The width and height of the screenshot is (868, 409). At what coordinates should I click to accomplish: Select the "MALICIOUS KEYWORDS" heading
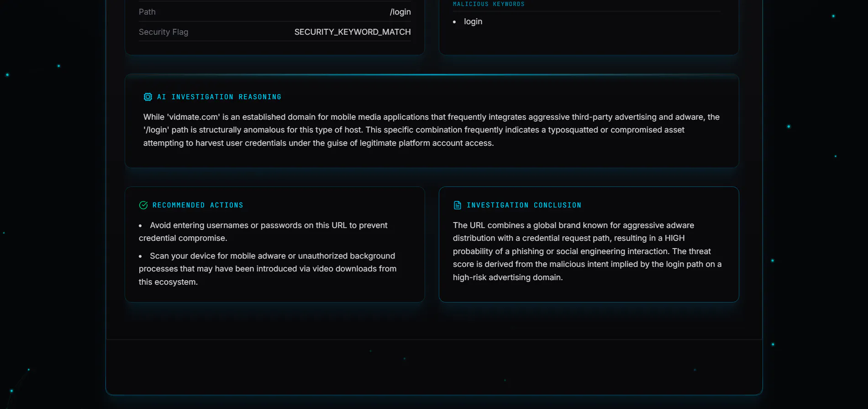(489, 4)
